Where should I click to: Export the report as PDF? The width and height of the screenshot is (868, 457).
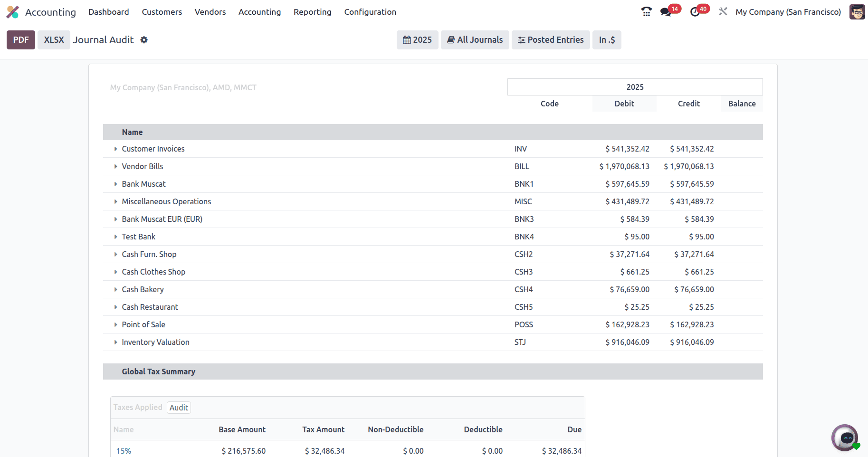[20, 40]
